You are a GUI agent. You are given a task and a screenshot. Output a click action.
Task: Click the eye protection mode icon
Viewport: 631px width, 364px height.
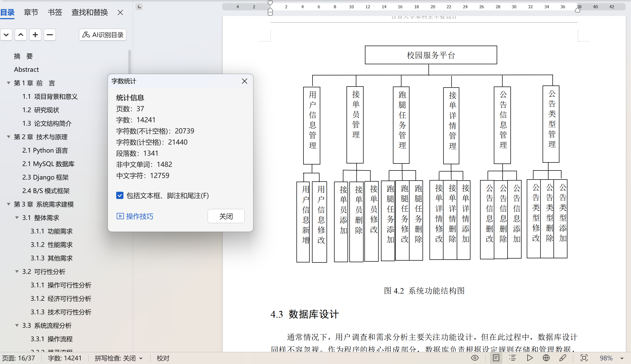coord(475,358)
